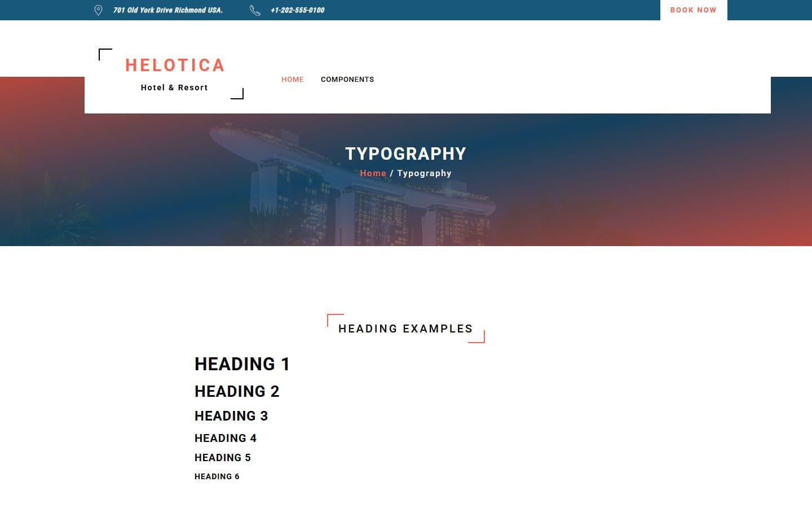Open the Components menu item
The width and height of the screenshot is (812, 508).
(x=347, y=80)
